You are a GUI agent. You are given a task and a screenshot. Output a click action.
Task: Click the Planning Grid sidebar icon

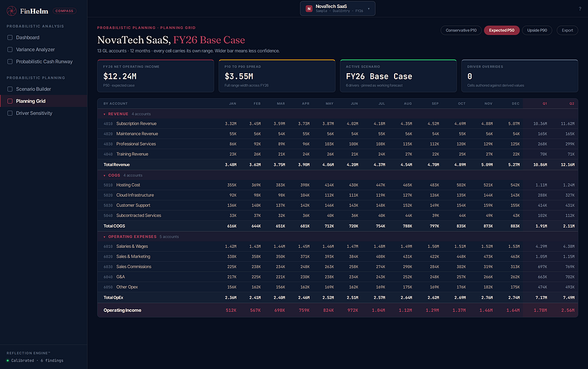(10, 101)
